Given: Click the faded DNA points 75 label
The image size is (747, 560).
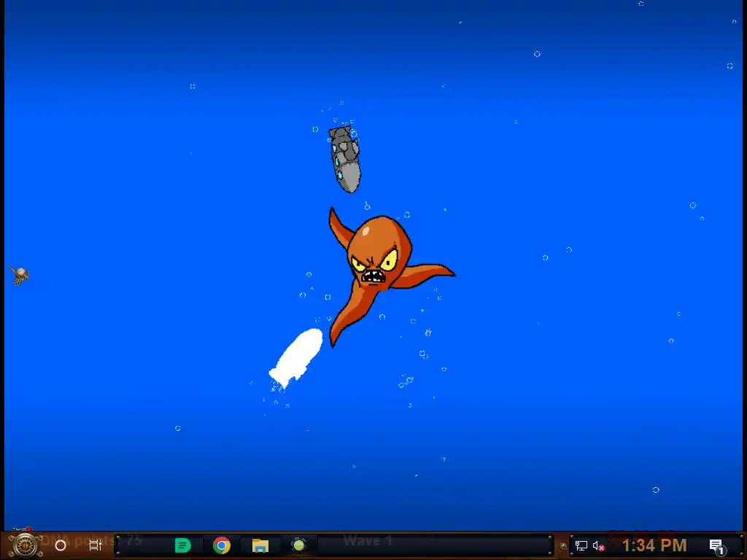Looking at the screenshot, I should click(x=91, y=540).
